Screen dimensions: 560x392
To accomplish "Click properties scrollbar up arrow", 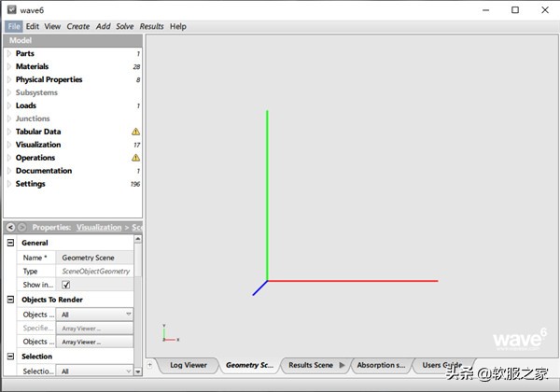I will (x=138, y=239).
